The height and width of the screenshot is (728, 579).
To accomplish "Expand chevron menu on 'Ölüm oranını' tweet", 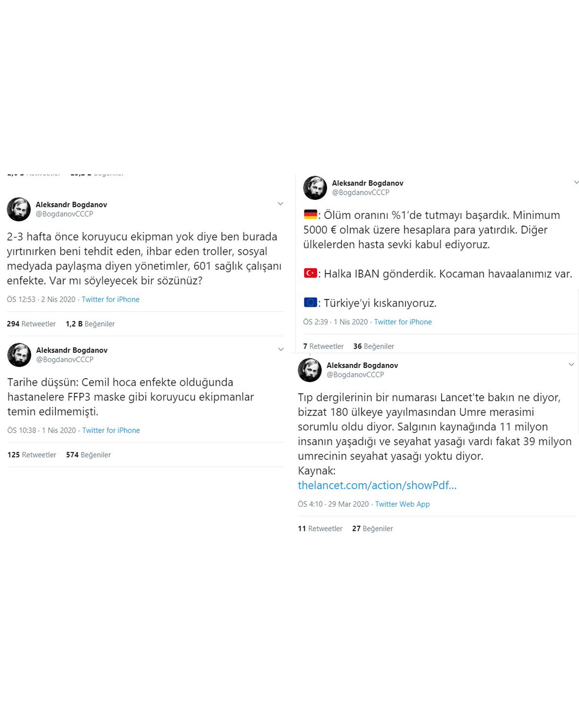I will 576,182.
